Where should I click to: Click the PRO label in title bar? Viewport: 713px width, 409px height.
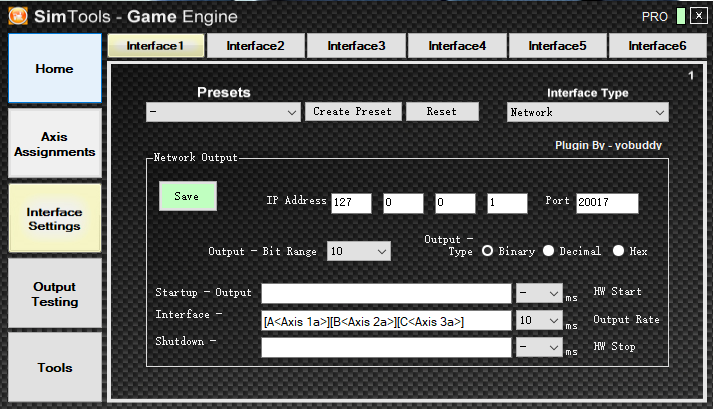(655, 17)
